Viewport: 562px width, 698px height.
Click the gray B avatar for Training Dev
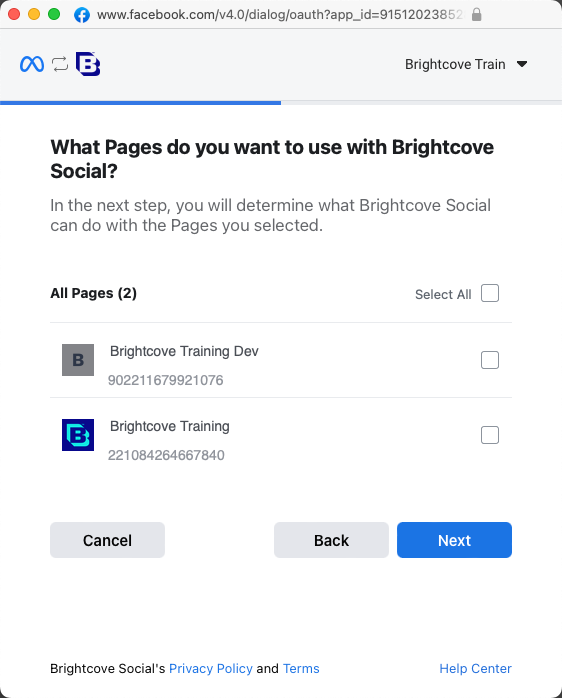(78, 360)
